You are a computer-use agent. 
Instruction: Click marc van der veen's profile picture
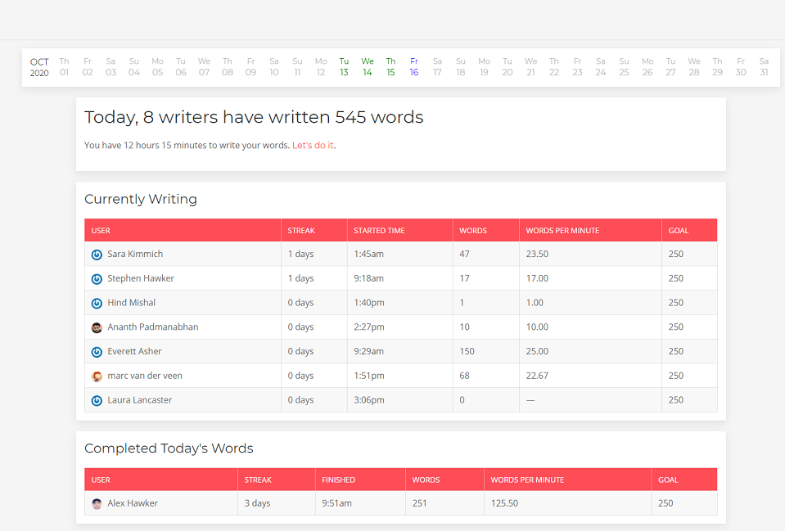tap(96, 376)
